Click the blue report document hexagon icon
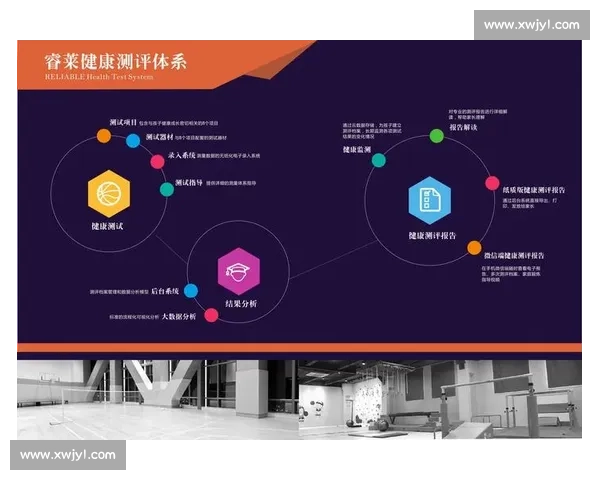Image resolution: width=600 pixels, height=480 pixels. point(430,200)
